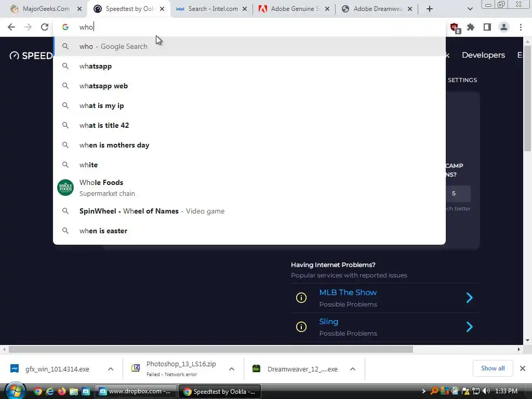Open the Chrome three-dot menu
The image size is (532, 399).
pyautogui.click(x=521, y=27)
